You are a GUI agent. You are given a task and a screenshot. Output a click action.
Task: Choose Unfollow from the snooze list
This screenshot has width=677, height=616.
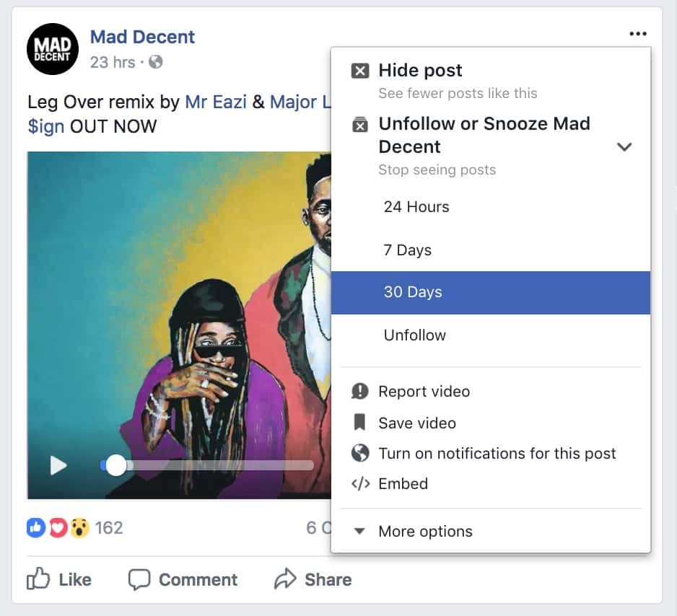415,335
